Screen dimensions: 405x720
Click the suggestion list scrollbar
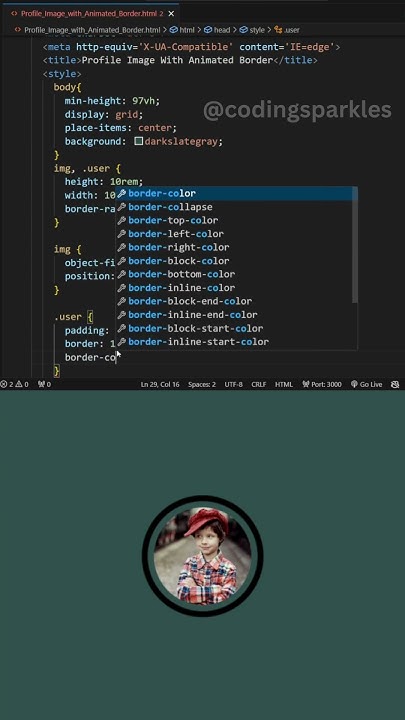point(354,245)
